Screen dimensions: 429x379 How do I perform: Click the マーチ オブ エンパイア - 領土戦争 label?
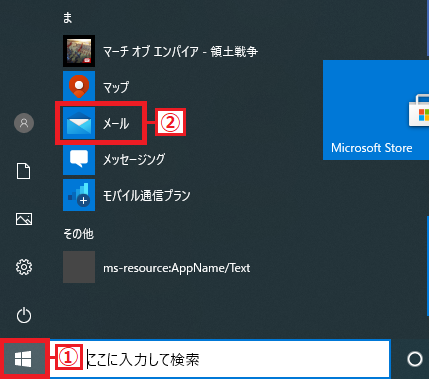point(180,51)
